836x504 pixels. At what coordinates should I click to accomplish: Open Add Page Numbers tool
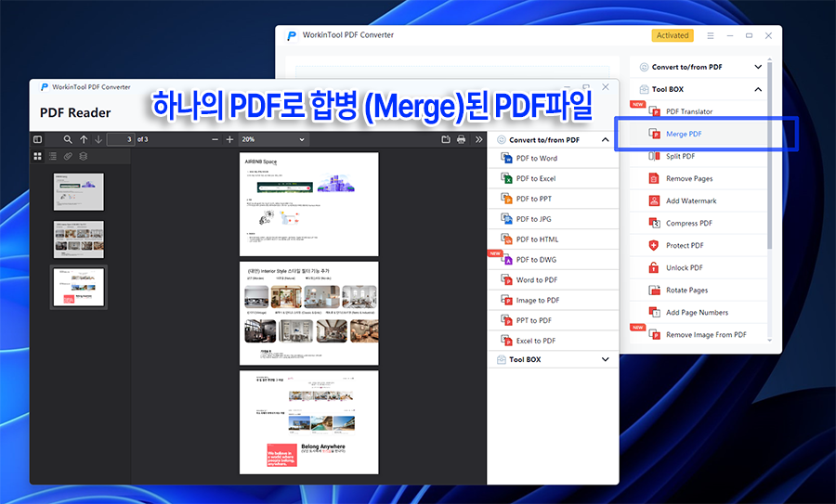[x=699, y=313]
